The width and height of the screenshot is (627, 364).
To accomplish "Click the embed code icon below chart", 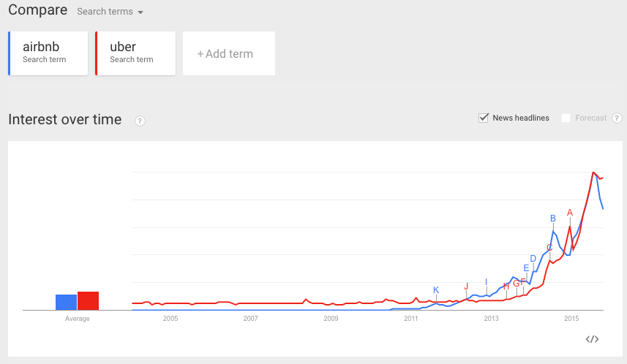I will (x=593, y=339).
